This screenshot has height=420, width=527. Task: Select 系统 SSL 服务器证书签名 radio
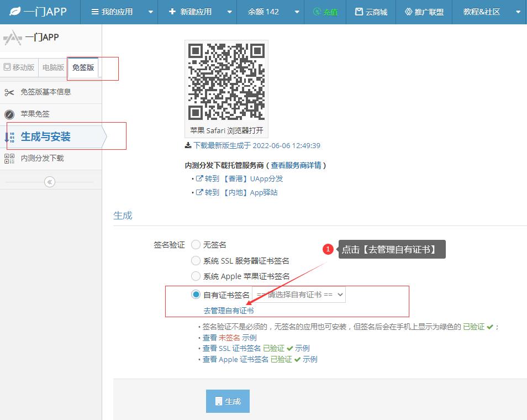pyautogui.click(x=196, y=261)
